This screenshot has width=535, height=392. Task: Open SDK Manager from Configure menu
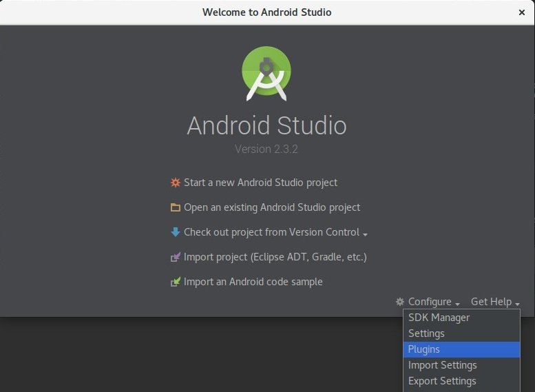pos(461,318)
